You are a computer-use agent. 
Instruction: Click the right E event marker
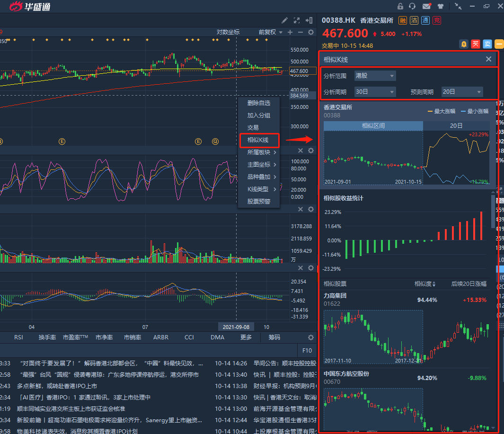pos(198,142)
